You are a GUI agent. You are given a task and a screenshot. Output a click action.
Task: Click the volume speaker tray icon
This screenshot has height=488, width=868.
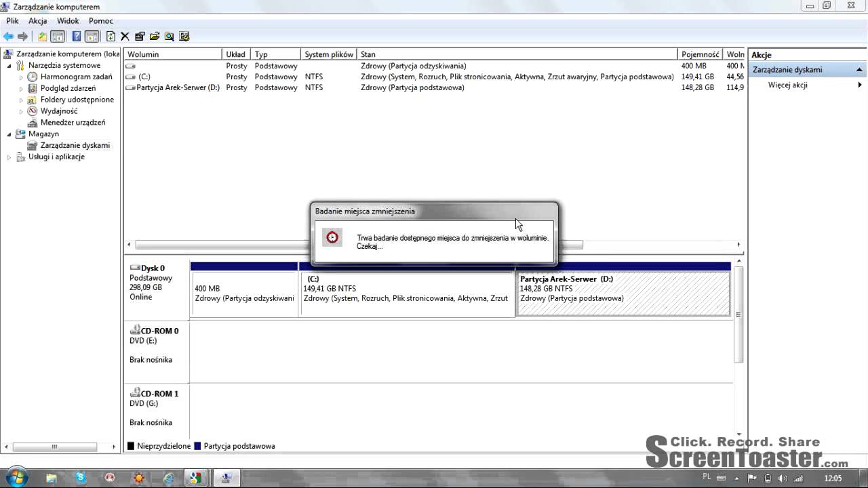coord(781,478)
